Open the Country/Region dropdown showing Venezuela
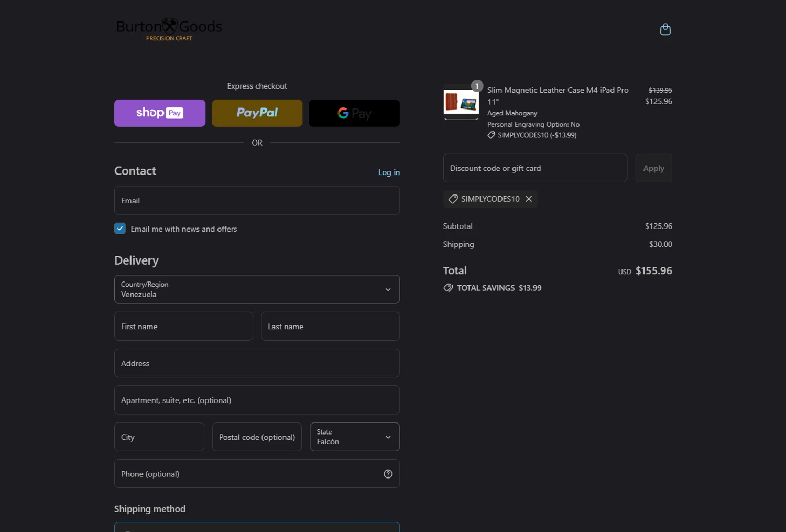This screenshot has height=532, width=786. point(257,289)
